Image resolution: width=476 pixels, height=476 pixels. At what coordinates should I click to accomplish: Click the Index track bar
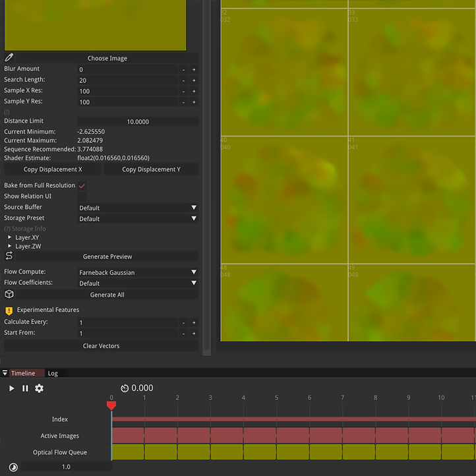point(294,419)
